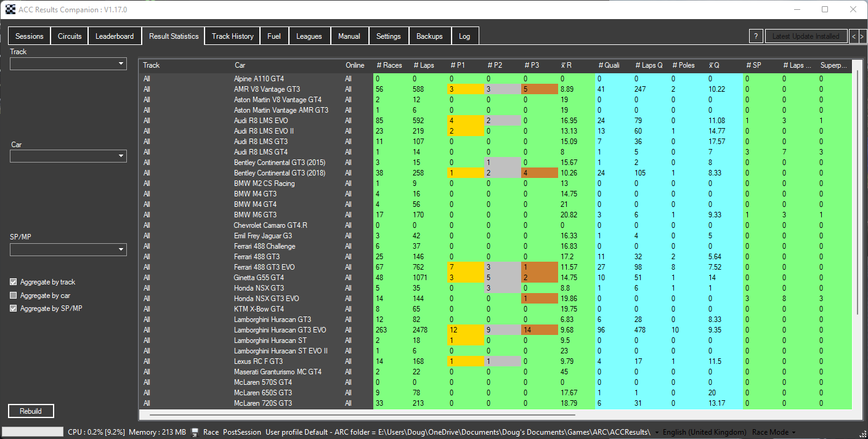Screen dimensions: 868x439
Task: Uncheck Aggregate by SP/MP checkbox
Action: pyautogui.click(x=14, y=308)
